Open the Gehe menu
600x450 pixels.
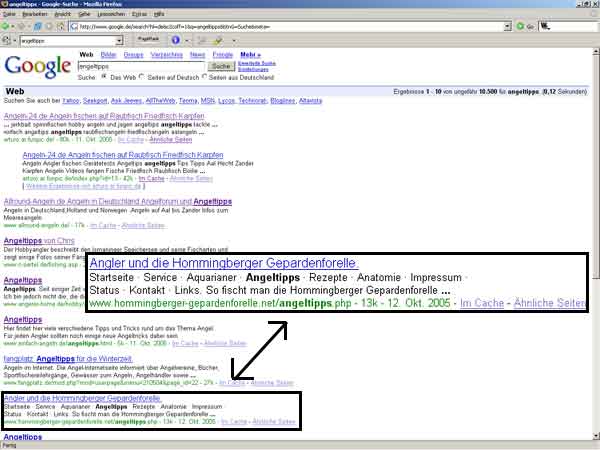click(84, 14)
